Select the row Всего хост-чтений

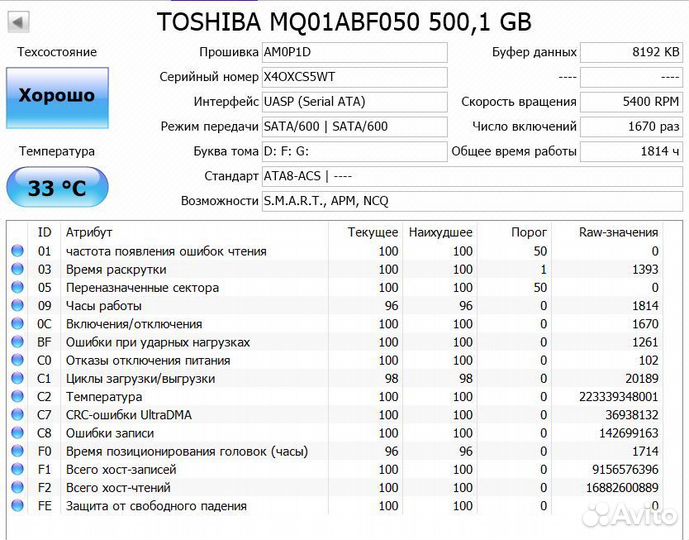pos(335,487)
